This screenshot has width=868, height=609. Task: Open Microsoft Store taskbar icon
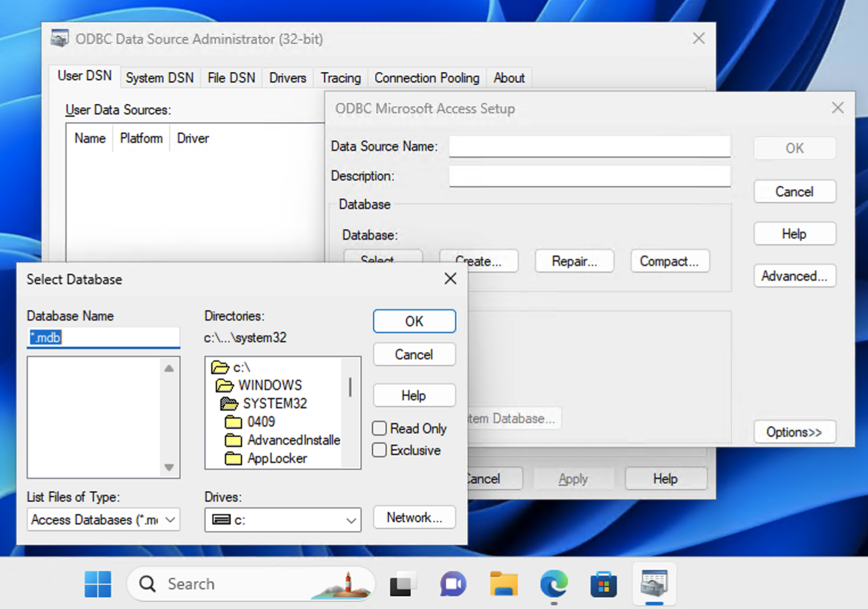click(x=604, y=585)
